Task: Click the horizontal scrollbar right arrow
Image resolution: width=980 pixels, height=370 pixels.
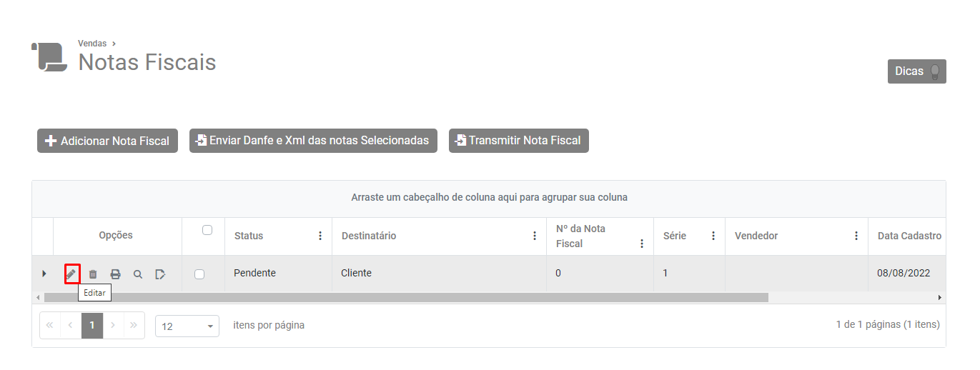Action: coord(939,297)
